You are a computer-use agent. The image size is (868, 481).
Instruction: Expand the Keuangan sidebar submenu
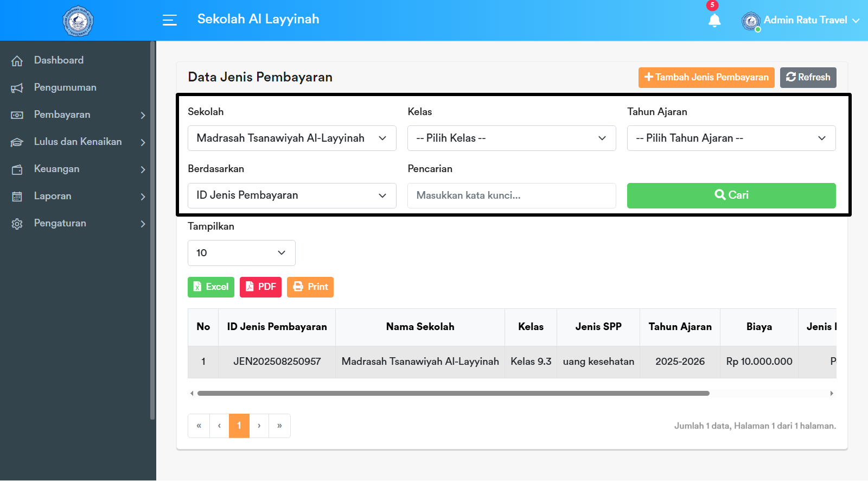coord(78,169)
